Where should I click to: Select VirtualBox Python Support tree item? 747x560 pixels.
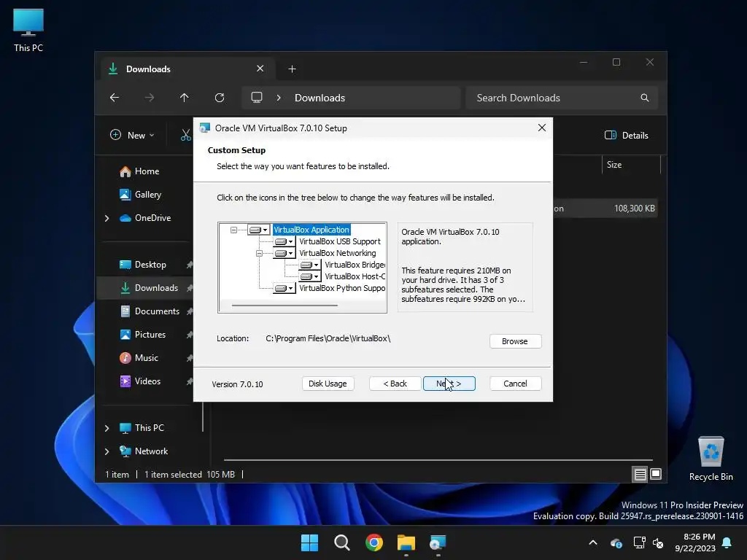[x=342, y=288]
